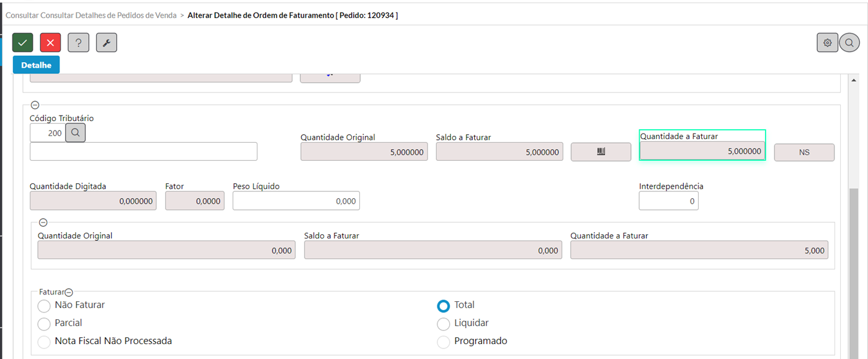
Task: Click the wrench tools icon
Action: [x=106, y=42]
